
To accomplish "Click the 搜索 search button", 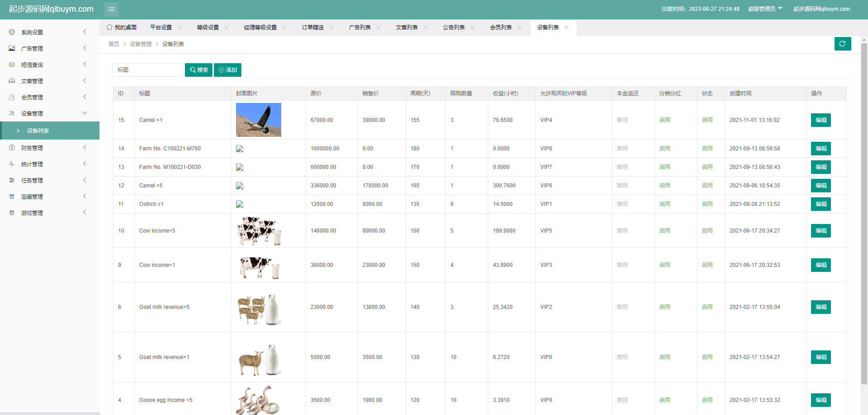I will coord(198,70).
